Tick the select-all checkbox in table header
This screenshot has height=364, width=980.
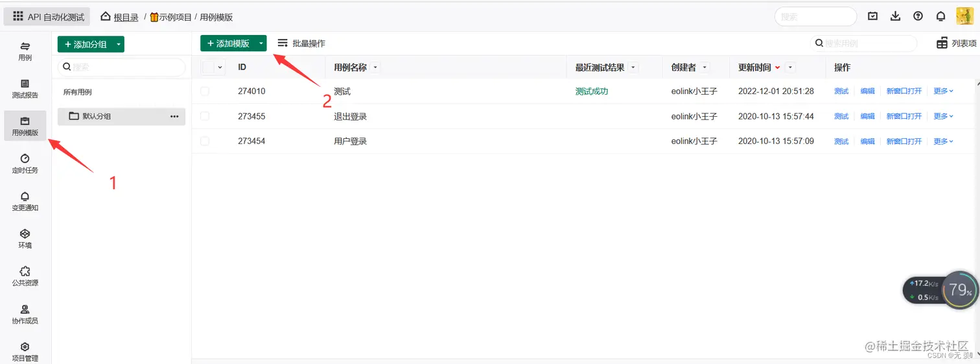(x=209, y=67)
